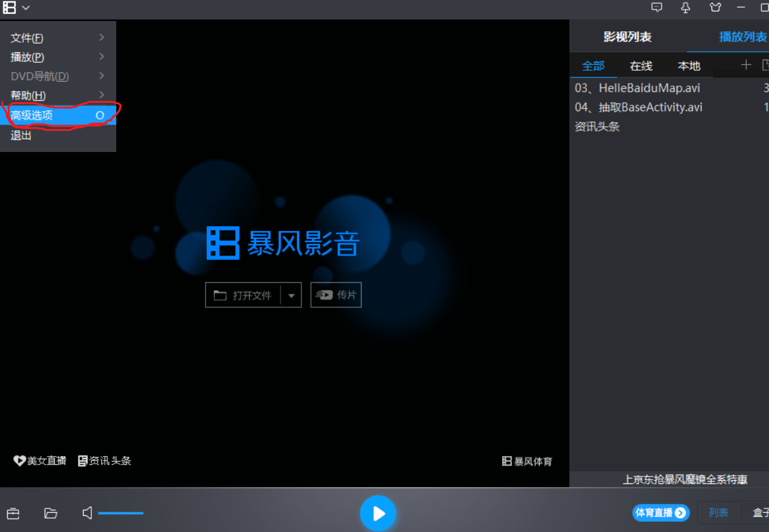Adjust the volume slider
769x532 pixels.
pyautogui.click(x=121, y=513)
